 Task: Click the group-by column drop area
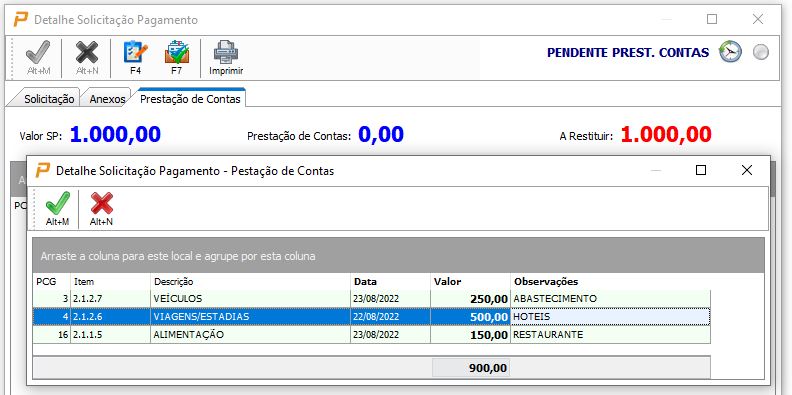point(398,256)
